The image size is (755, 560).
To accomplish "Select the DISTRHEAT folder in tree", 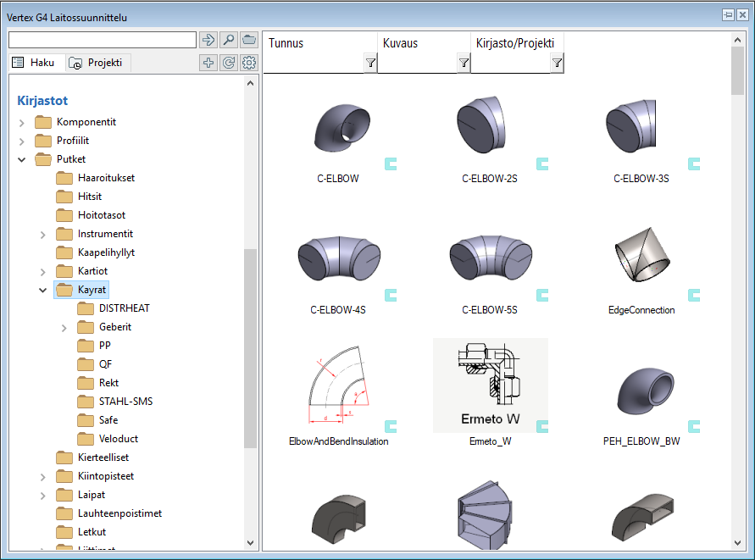I will click(x=124, y=308).
